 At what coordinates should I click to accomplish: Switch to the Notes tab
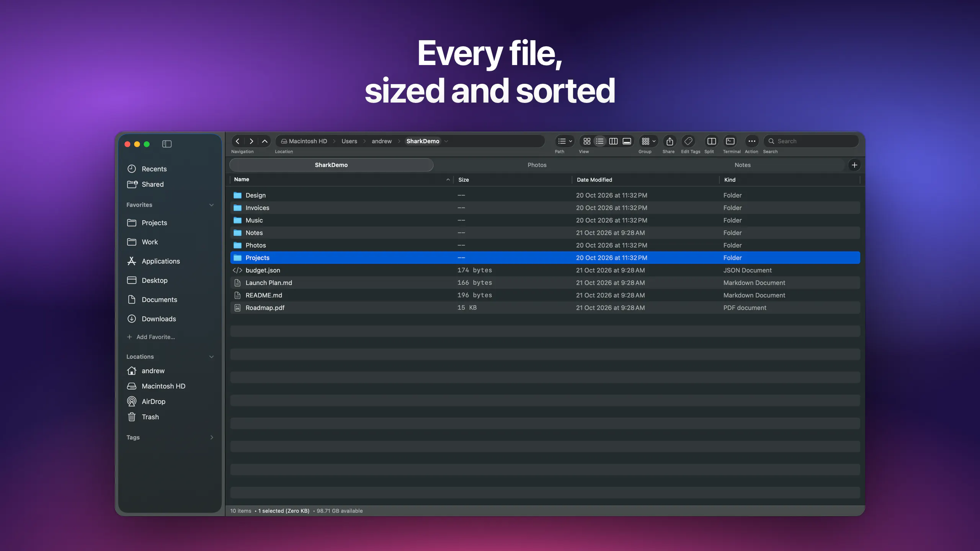tap(742, 165)
